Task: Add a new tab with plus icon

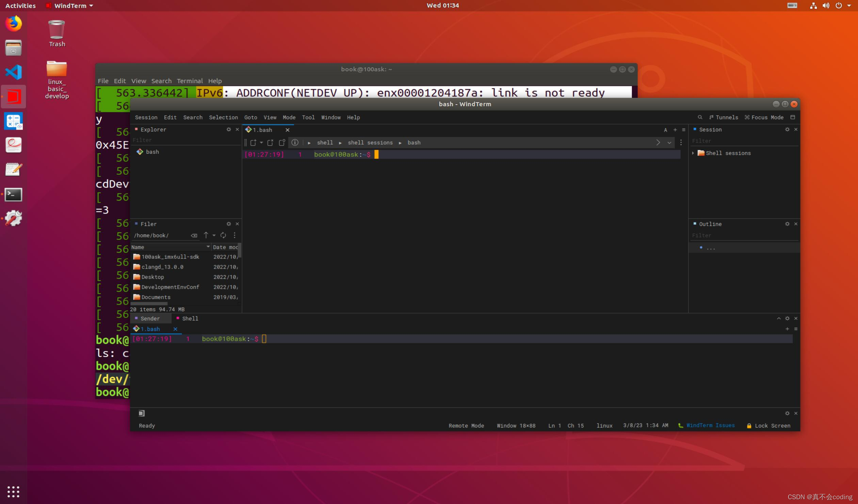Action: tap(675, 130)
